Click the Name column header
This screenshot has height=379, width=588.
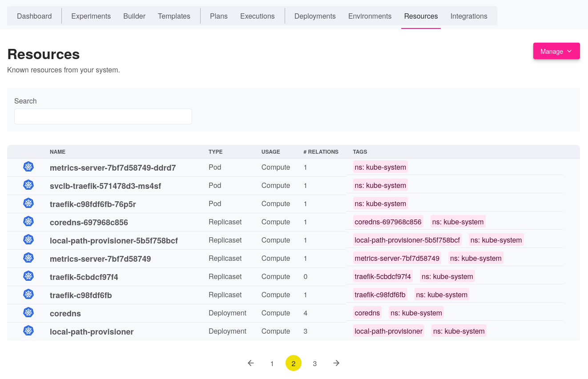coord(57,152)
